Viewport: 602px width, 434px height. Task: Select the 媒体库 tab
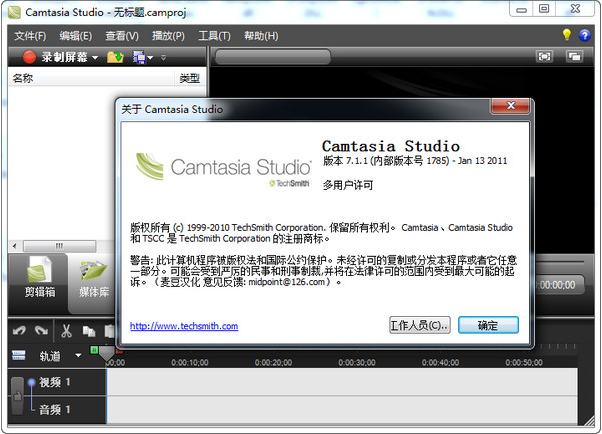(x=93, y=283)
